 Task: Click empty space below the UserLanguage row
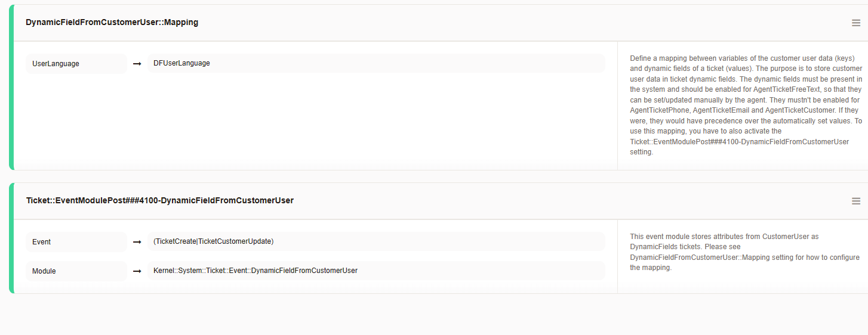[315, 119]
